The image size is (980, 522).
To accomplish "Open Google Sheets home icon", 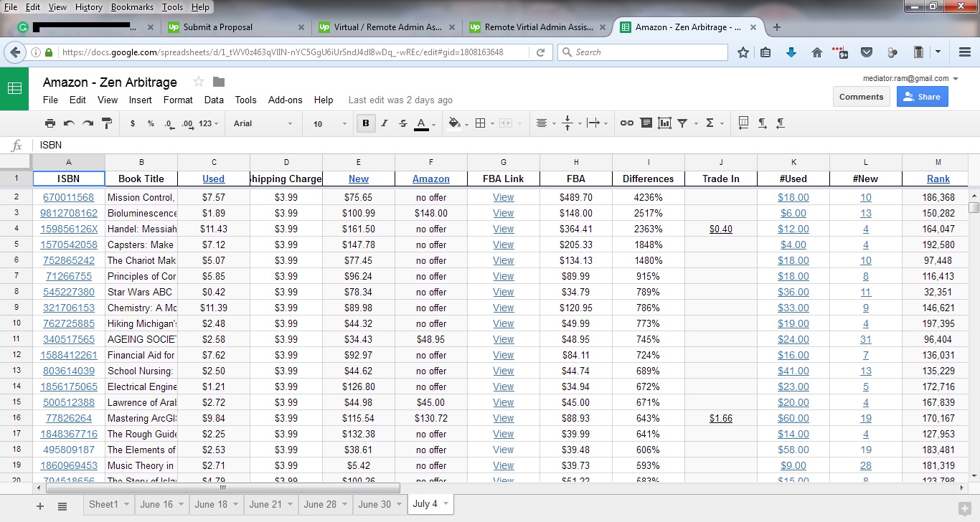I will 14,89.
